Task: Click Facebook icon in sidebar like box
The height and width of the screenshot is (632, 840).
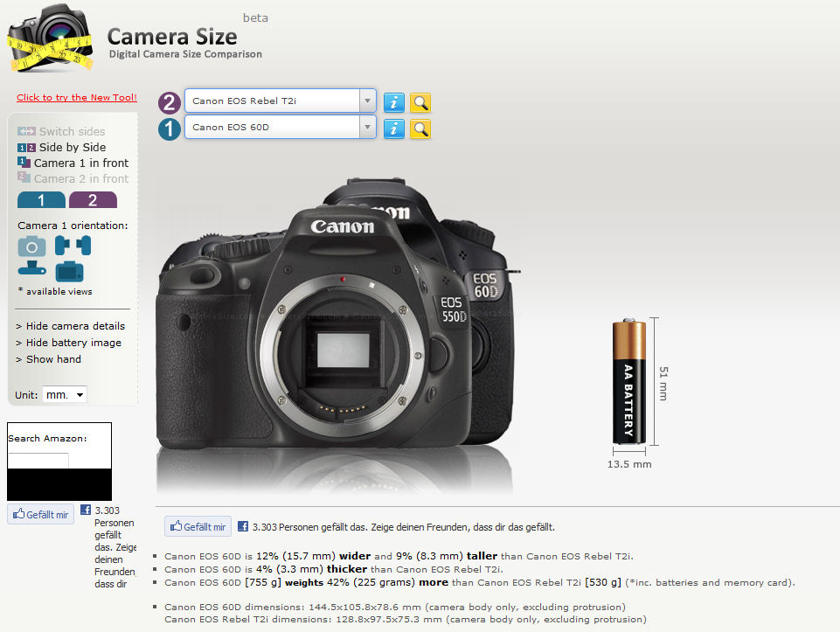Action: [x=85, y=510]
